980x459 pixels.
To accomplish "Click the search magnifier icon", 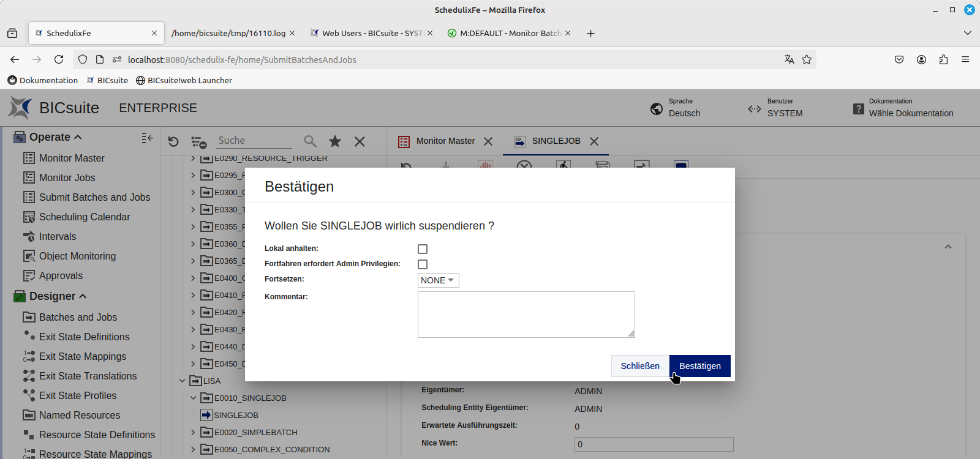I will click(311, 141).
